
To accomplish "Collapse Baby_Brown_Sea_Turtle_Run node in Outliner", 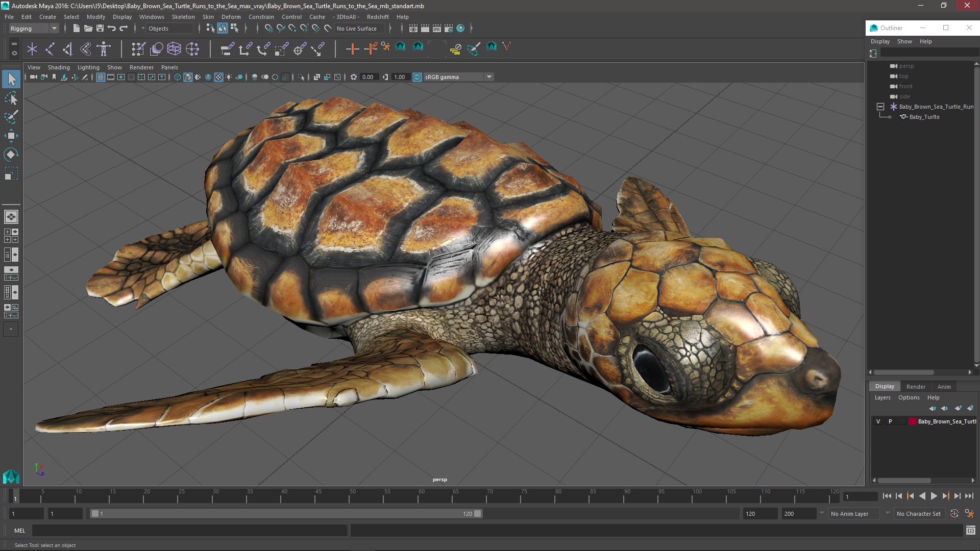I will pyautogui.click(x=880, y=107).
